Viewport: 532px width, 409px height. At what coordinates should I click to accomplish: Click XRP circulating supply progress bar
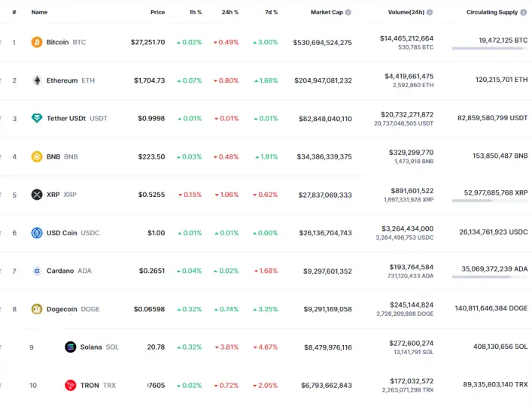(x=490, y=201)
